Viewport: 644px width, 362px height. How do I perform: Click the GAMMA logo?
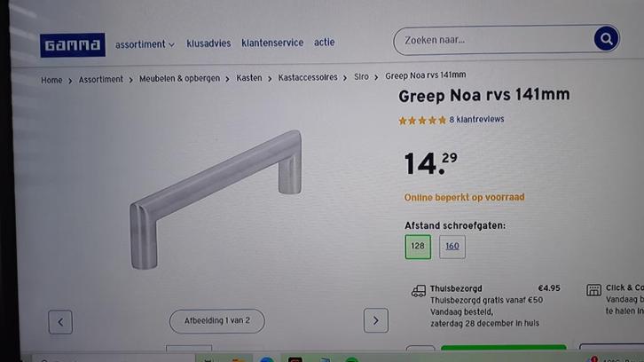coord(73,44)
